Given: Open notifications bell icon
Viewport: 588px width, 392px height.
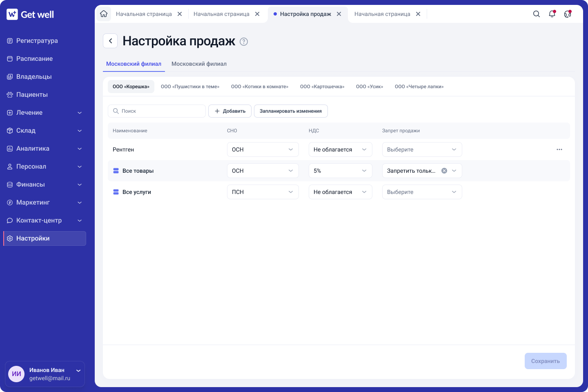Looking at the screenshot, I should coord(552,14).
